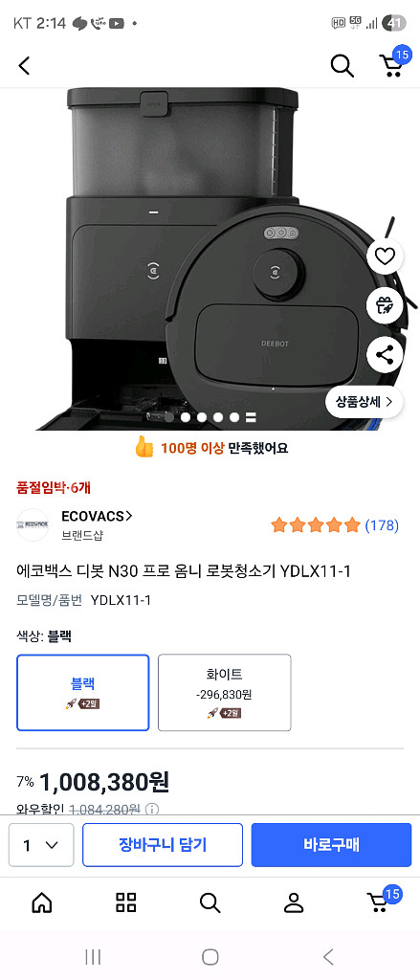Viewport: 420px width, 980px height.
Task: Select the 화이트 color option
Action: pos(225,693)
